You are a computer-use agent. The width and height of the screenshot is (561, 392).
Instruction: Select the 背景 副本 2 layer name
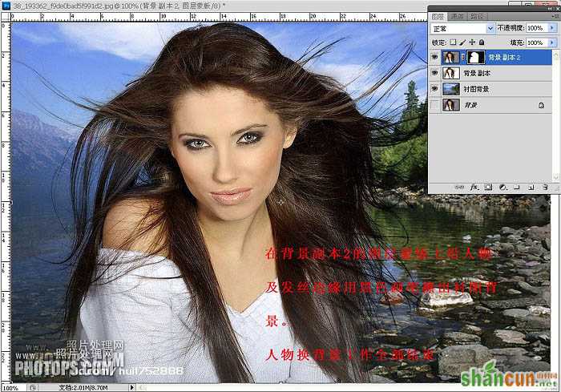pos(504,57)
